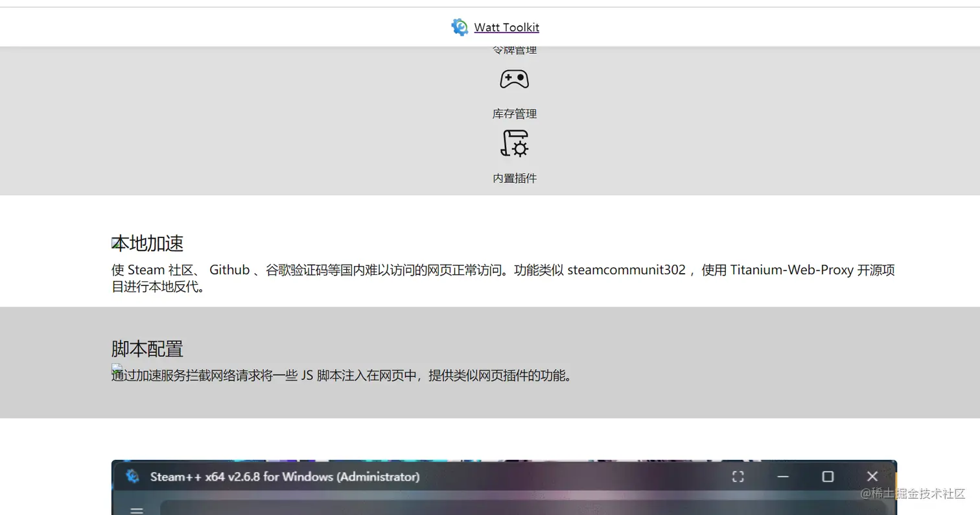Image resolution: width=980 pixels, height=515 pixels.
Task: Minimize the Steam++ window
Action: [x=783, y=477]
